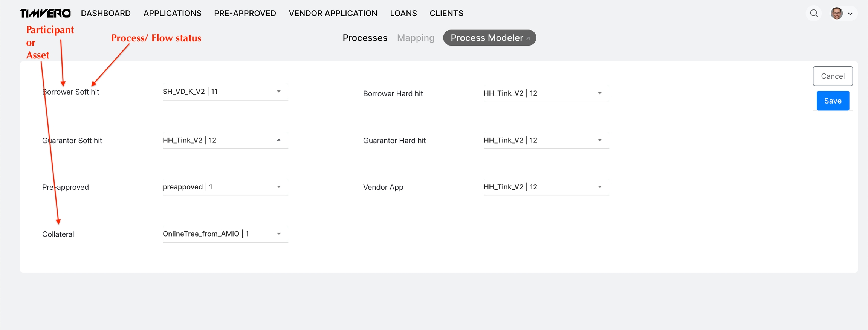The width and height of the screenshot is (868, 330).
Task: Click the TIMVERO logo
Action: (x=45, y=14)
